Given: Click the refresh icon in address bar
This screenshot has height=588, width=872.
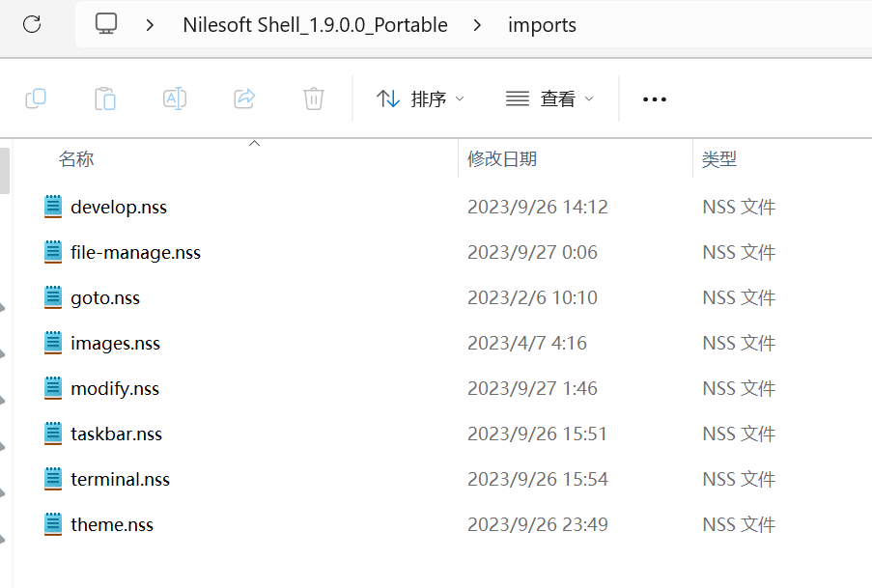Looking at the screenshot, I should [x=32, y=24].
